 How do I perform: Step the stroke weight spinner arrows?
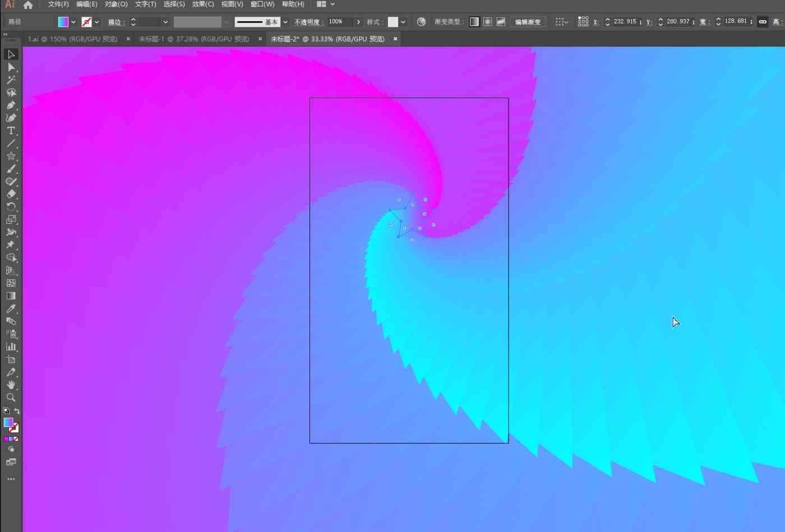coord(133,22)
